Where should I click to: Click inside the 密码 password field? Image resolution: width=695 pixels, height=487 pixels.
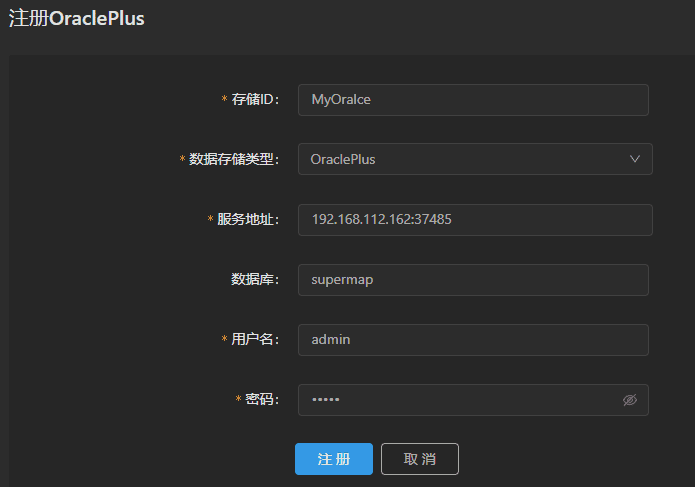click(460, 400)
